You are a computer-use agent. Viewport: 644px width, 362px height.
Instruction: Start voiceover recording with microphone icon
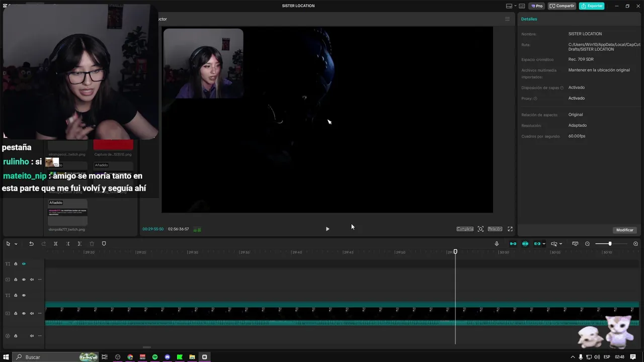pyautogui.click(x=497, y=244)
